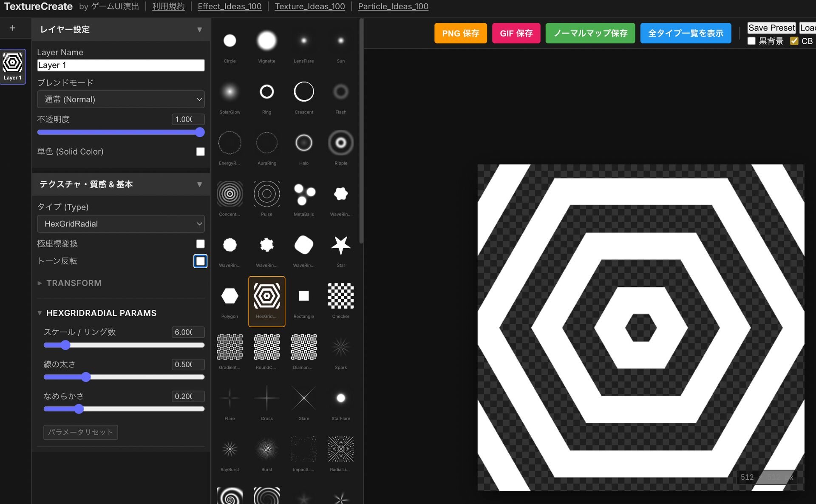Open the HexGridRadial type dropdown

click(x=121, y=224)
